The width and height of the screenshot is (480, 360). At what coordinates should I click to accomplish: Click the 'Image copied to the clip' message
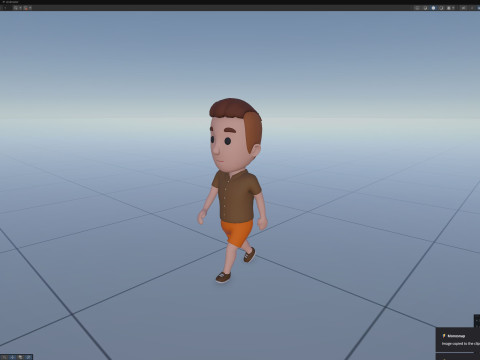tap(461, 343)
